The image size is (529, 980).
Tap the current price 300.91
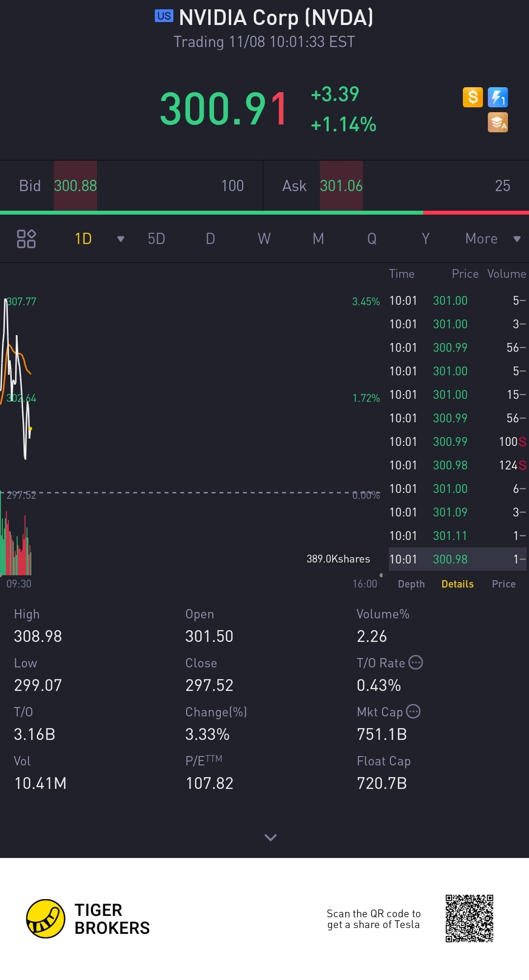pyautogui.click(x=223, y=109)
